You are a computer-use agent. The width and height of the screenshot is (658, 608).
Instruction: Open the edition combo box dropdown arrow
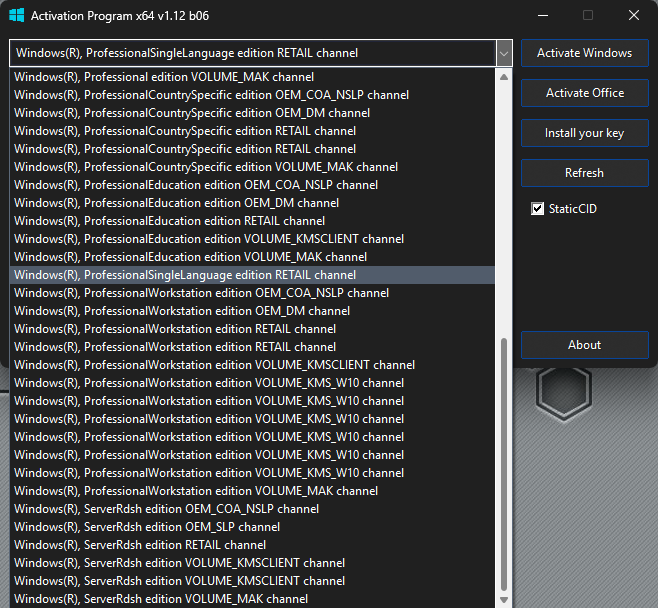click(504, 53)
